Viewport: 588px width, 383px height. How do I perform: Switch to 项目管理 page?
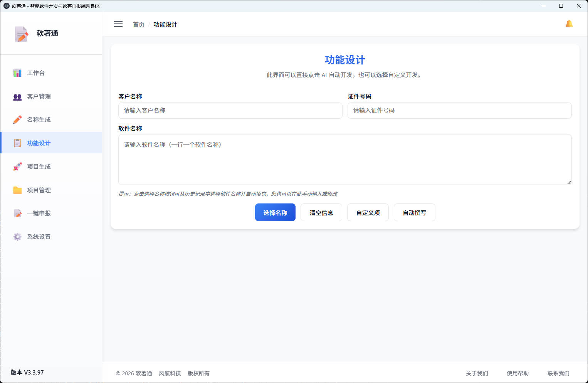pyautogui.click(x=51, y=190)
